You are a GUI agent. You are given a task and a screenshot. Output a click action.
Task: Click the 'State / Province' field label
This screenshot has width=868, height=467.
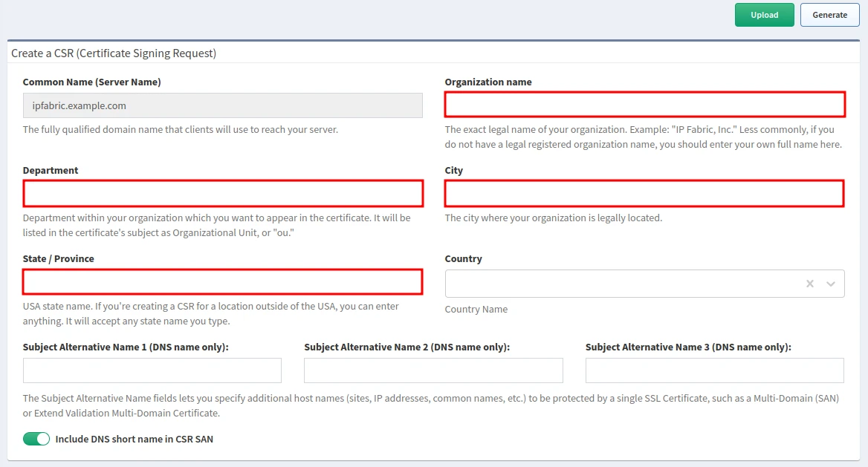pyautogui.click(x=59, y=259)
